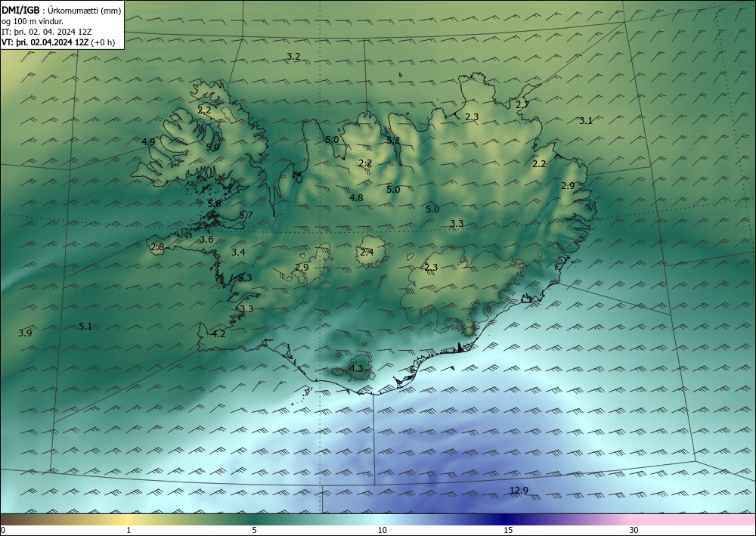Click the 3.2 value north of Iceland

click(293, 57)
